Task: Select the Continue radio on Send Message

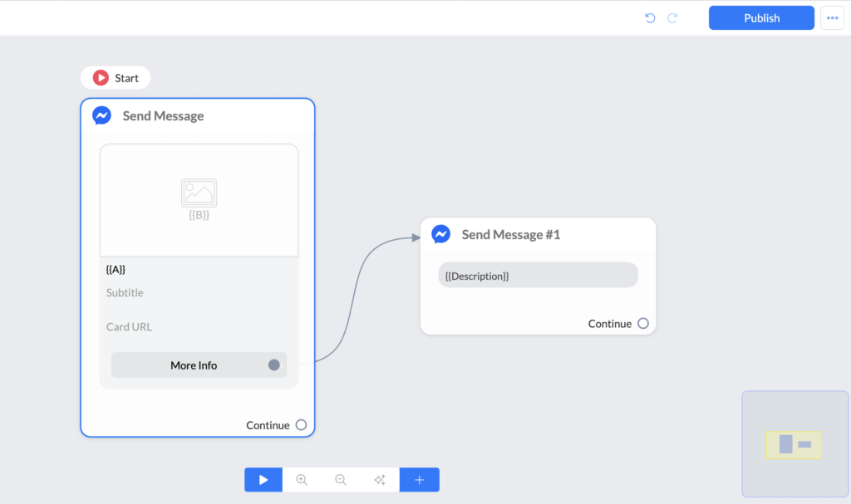Action: [301, 424]
